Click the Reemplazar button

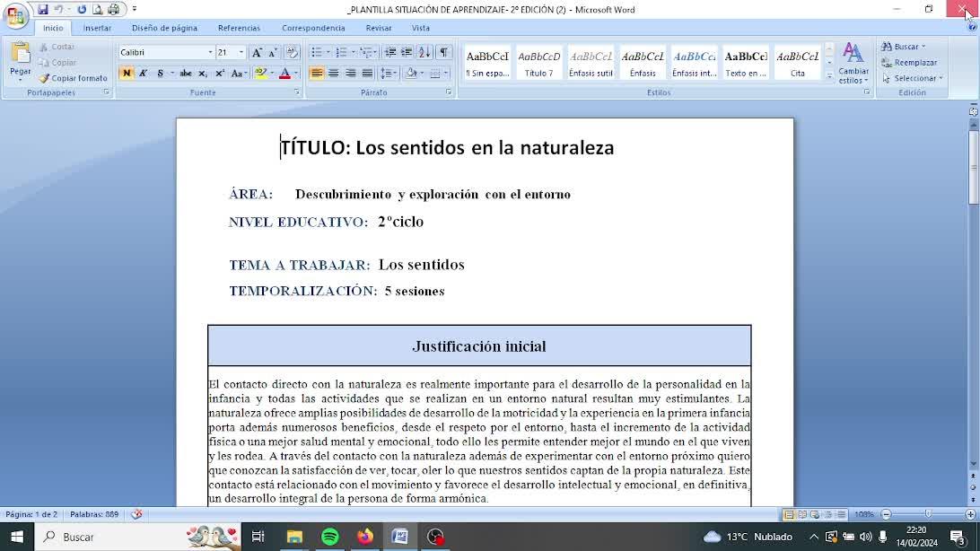click(x=909, y=63)
